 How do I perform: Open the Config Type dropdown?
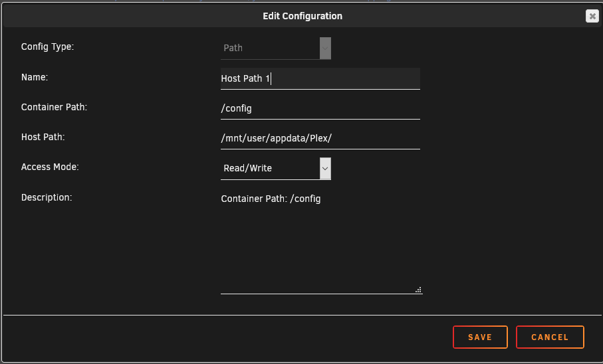click(276, 48)
